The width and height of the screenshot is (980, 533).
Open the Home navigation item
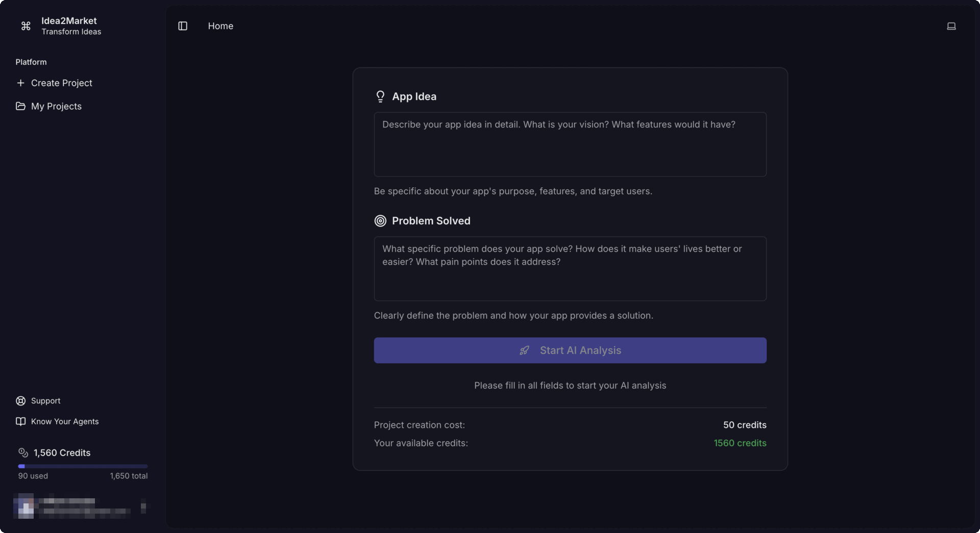(220, 26)
